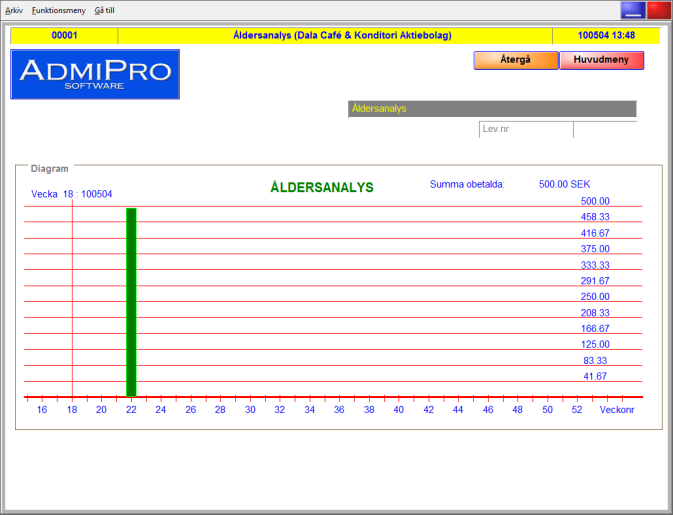Click the green ÅLDERSANALYS chart title
Screen dimensions: 673x515
coord(322,188)
